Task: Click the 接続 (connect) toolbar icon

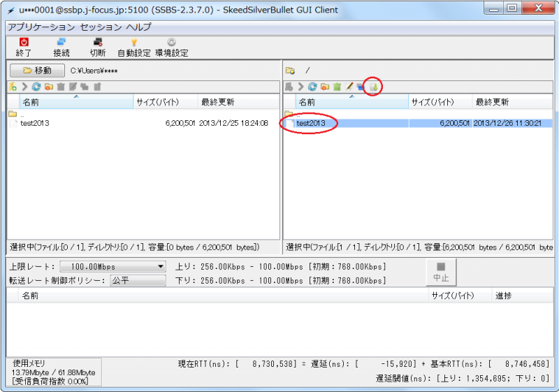Action: [61, 47]
